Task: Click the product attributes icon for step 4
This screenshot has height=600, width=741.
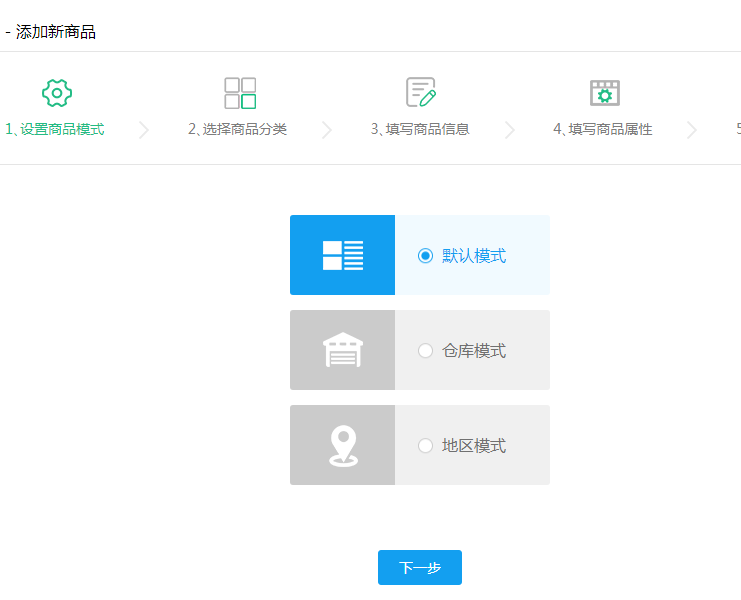Action: [x=604, y=93]
